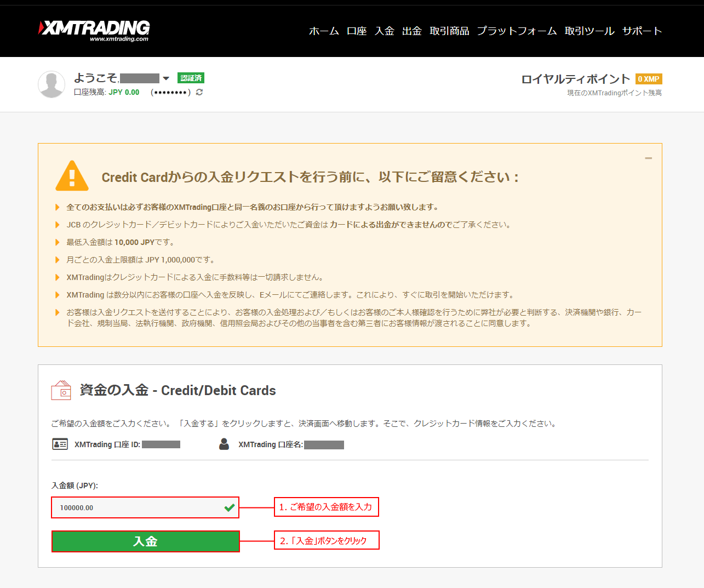
Task: Click the account name person icon
Action: (x=224, y=444)
